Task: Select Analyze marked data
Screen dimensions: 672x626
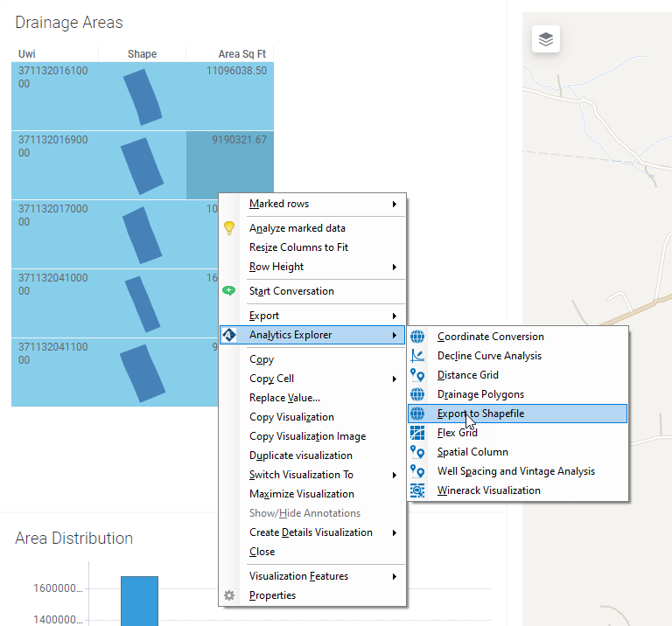Action: tap(312, 228)
